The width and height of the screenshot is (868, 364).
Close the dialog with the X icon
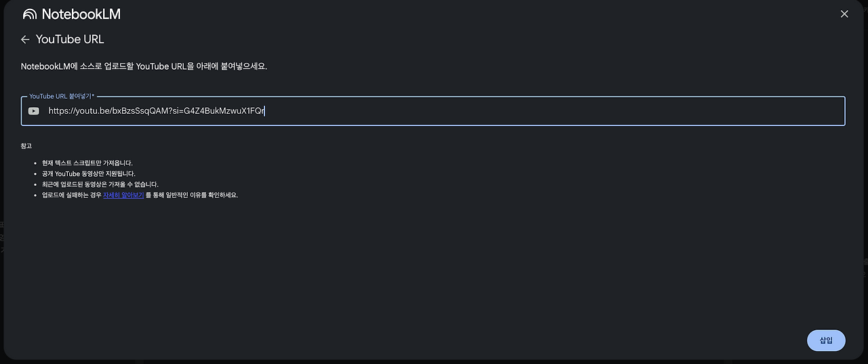[844, 14]
